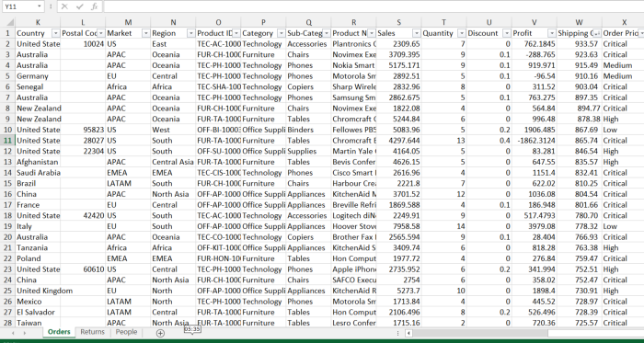Image resolution: width=644 pixels, height=343 pixels.
Task: Navigate to next sheet tab arrow
Action: click(x=24, y=333)
